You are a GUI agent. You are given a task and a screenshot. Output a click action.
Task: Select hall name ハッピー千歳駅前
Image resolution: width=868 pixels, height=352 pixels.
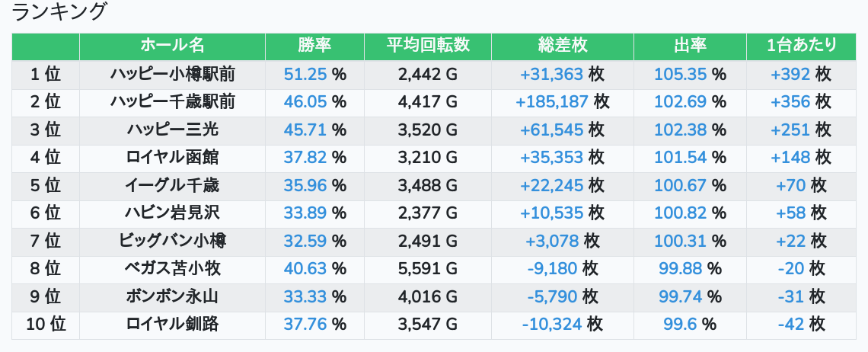click(x=172, y=101)
